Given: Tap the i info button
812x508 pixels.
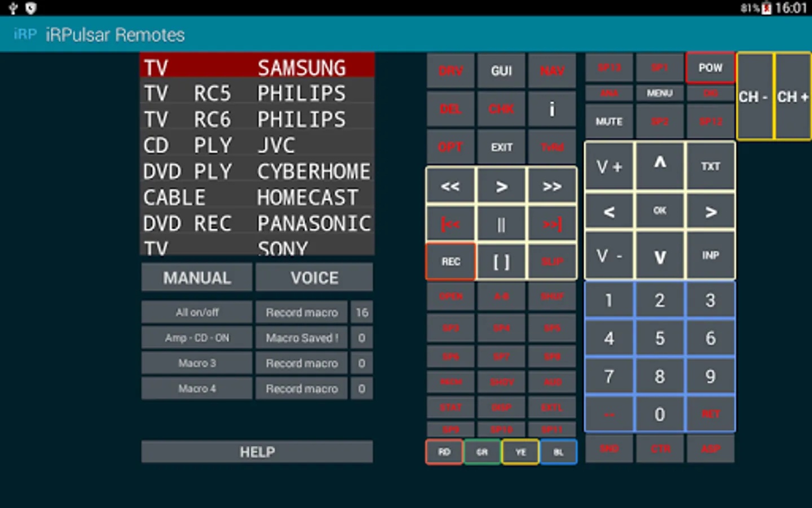Looking at the screenshot, I should [x=552, y=109].
